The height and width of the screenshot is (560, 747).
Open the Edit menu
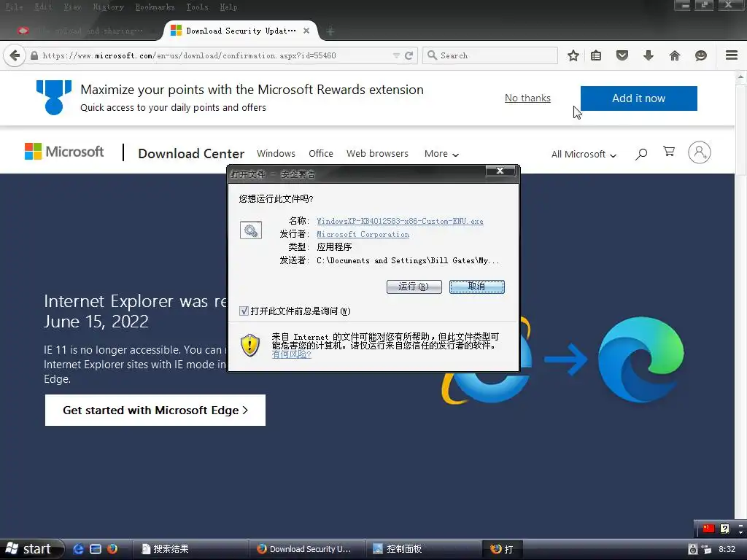pyautogui.click(x=43, y=7)
